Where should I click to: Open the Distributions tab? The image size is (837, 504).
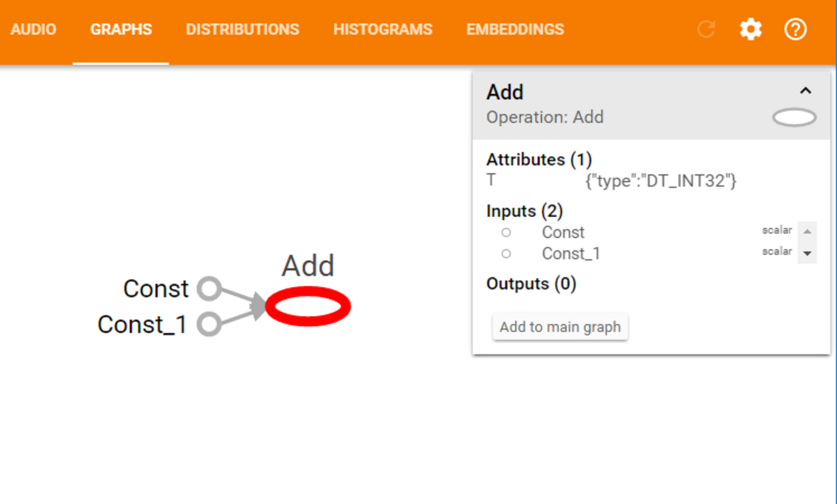point(242,30)
